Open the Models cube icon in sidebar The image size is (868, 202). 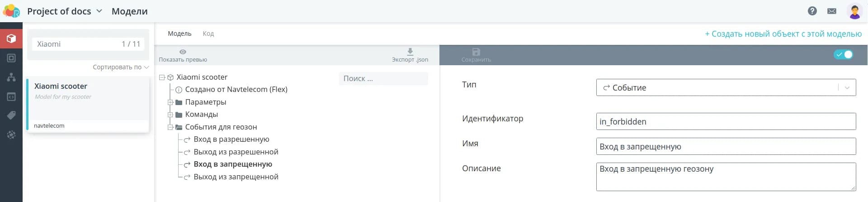click(x=11, y=38)
